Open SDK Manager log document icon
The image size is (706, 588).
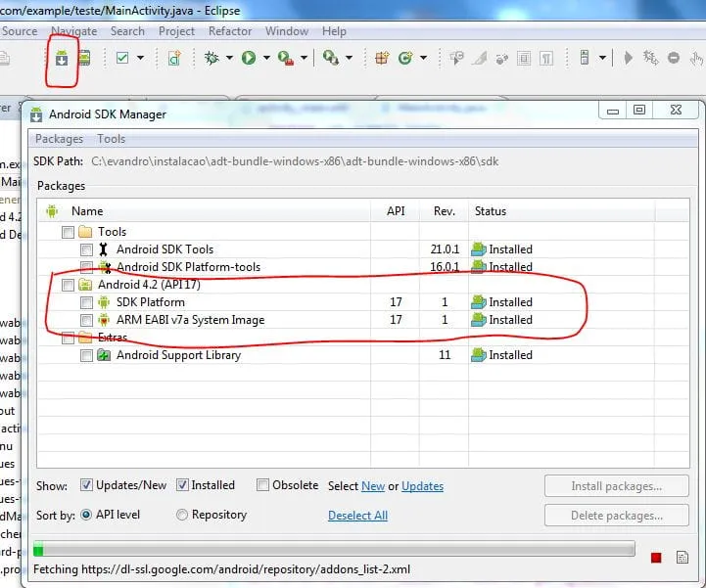pyautogui.click(x=682, y=558)
